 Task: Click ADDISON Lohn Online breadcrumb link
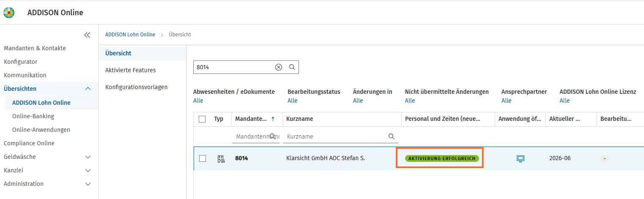130,35
